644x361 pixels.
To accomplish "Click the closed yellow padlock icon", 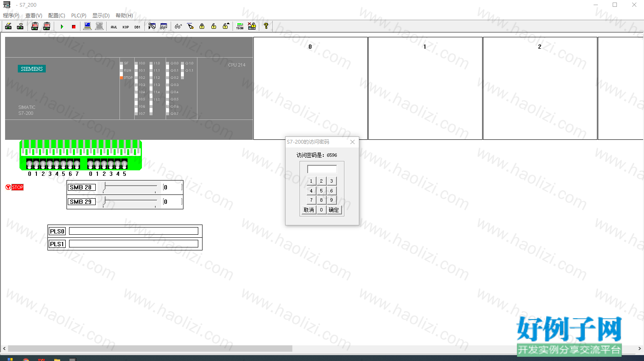I will pos(202,26).
